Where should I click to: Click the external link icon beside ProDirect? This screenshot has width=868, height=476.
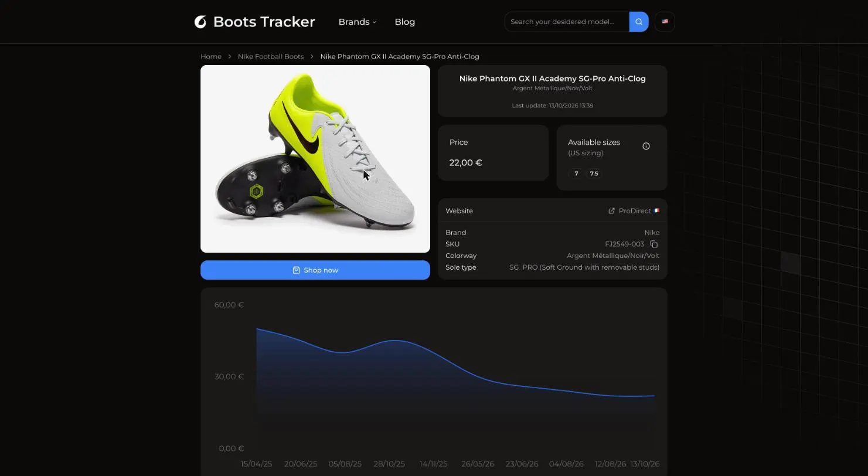(611, 210)
